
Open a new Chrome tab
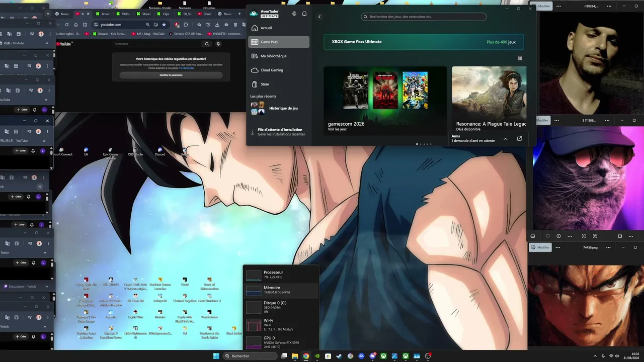[239, 14]
